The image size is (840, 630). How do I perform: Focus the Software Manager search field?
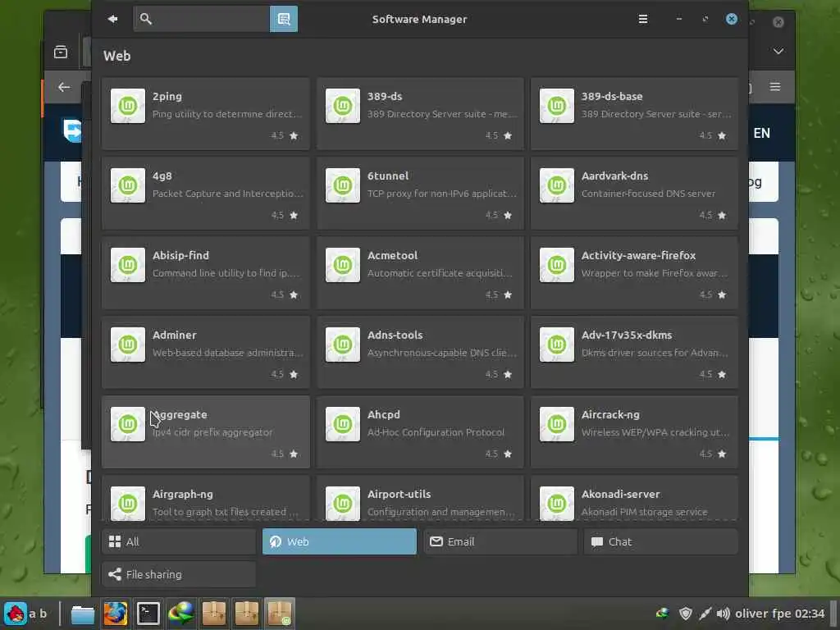202,20
